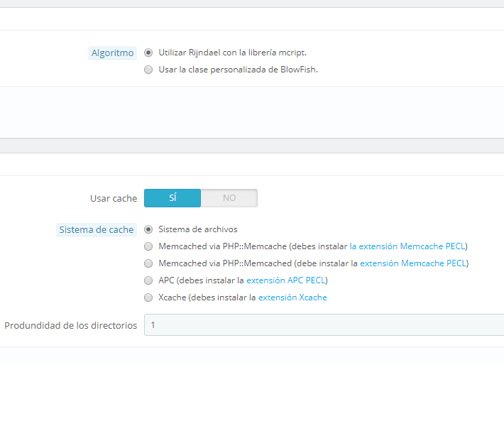
Task: Click the Sistema de cache label
Action: coord(97,230)
